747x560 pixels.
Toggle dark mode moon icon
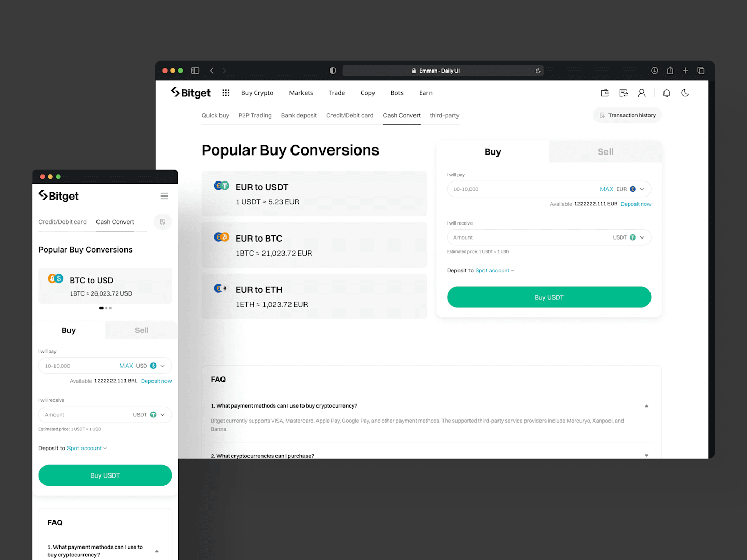(x=685, y=93)
